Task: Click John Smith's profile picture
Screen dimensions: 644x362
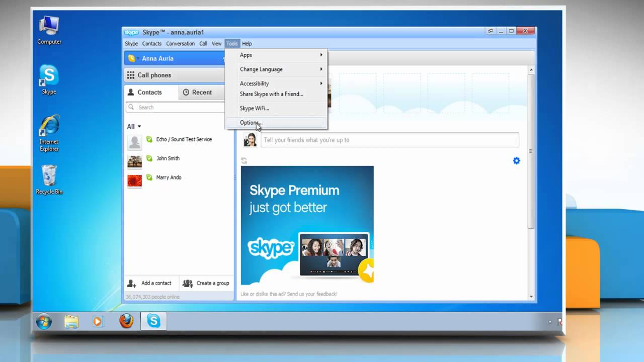Action: click(x=134, y=161)
